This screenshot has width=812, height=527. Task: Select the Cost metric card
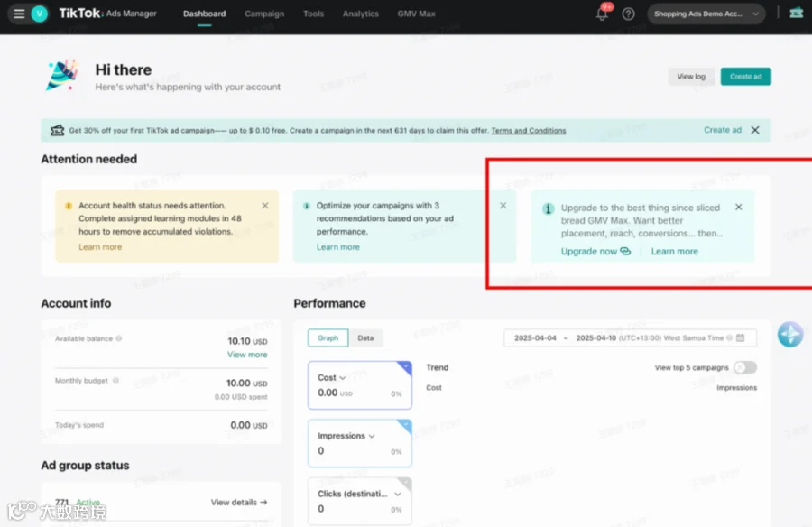(360, 385)
